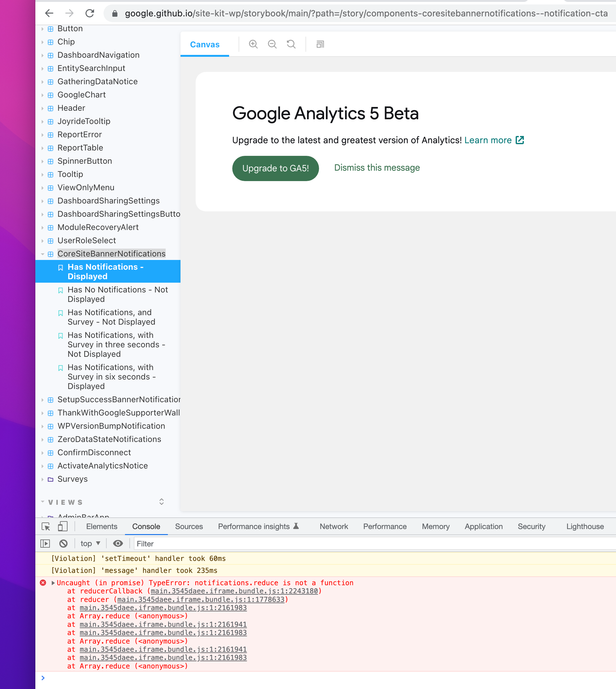
Task: Select the "Has No Notifications - Not Displayed" story
Action: [x=117, y=294]
